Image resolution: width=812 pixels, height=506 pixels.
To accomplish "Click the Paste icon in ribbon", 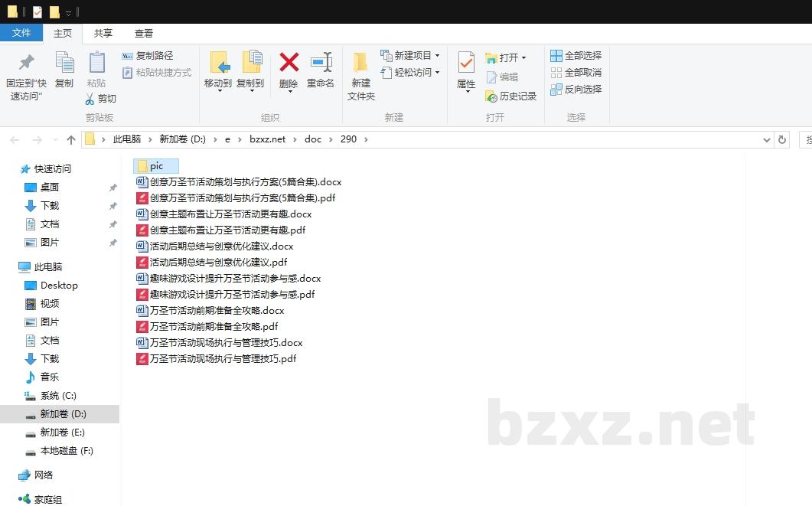I will (96, 63).
